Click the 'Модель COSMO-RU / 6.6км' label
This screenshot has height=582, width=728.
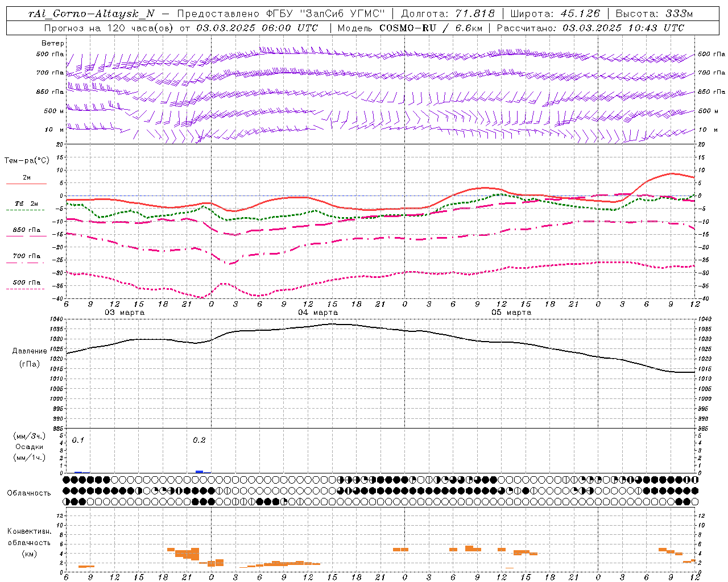coord(409,28)
